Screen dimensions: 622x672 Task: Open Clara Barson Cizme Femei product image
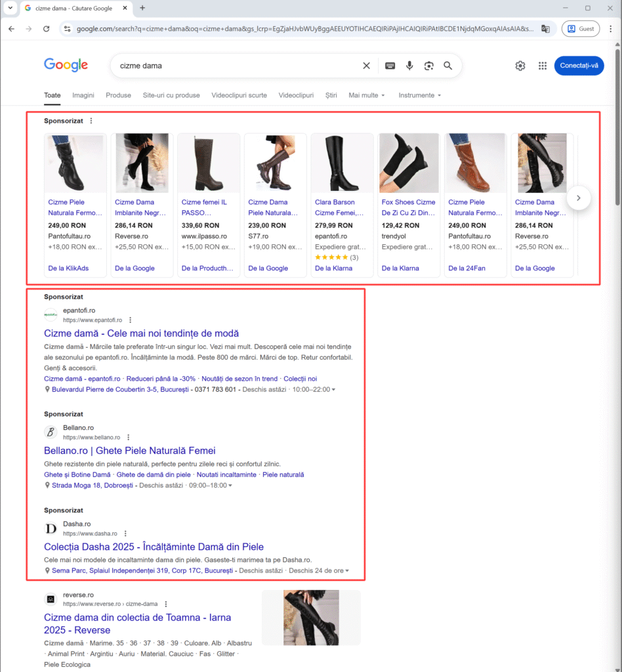[x=342, y=163]
